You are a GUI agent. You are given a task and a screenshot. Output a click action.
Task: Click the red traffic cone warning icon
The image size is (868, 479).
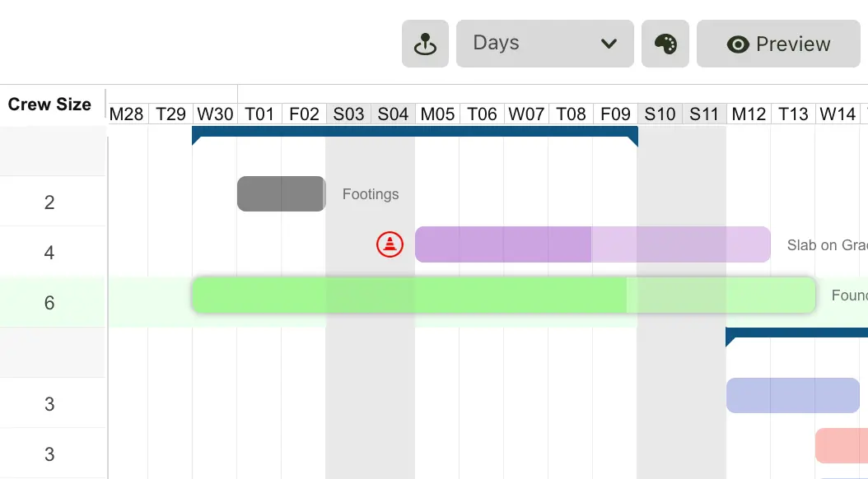coord(390,244)
